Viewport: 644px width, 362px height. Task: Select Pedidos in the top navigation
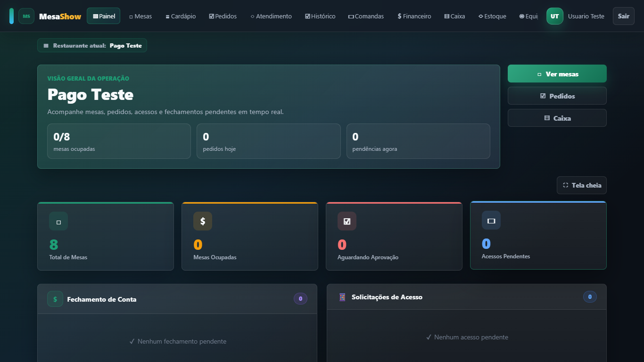[223, 16]
